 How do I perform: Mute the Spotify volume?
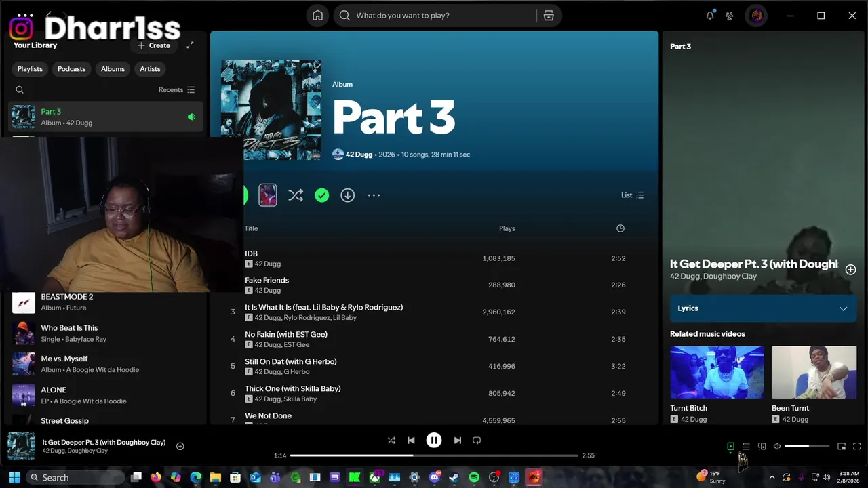777,446
